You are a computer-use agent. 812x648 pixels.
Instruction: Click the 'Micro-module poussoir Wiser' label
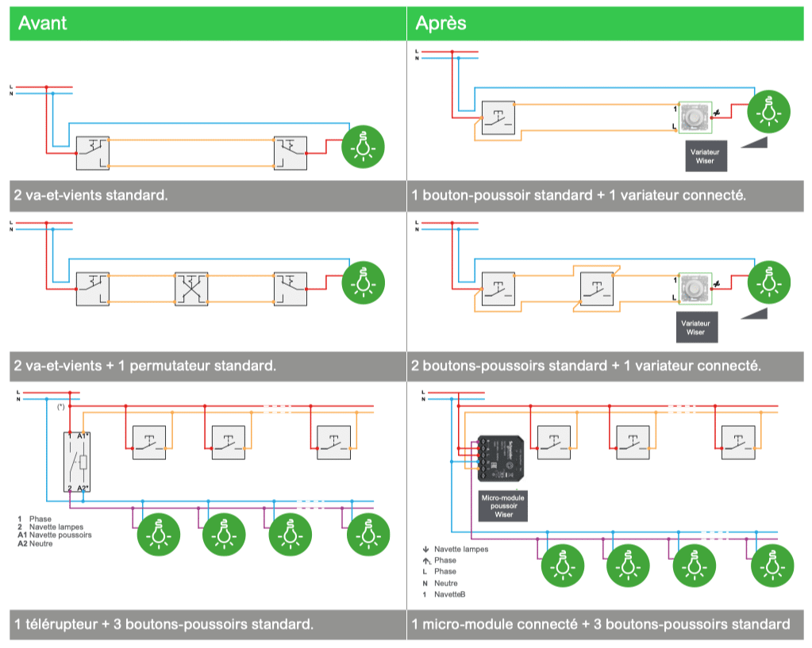click(503, 506)
